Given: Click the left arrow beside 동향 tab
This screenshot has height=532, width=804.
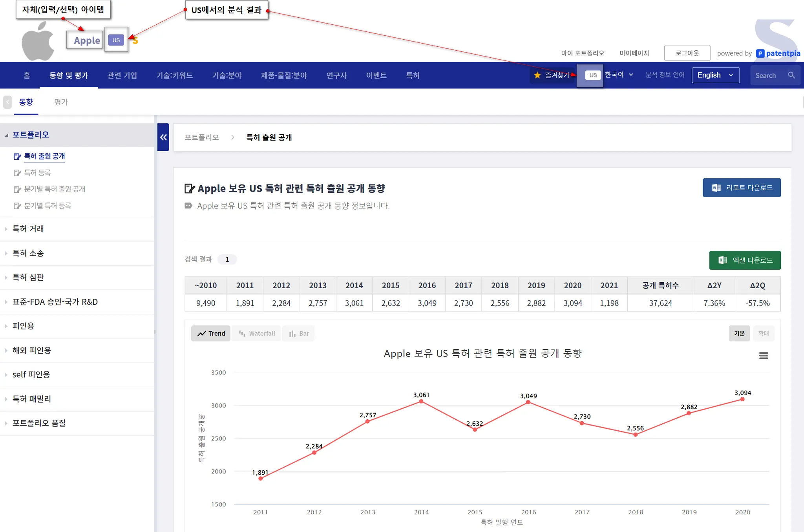Looking at the screenshot, I should click(x=7, y=102).
